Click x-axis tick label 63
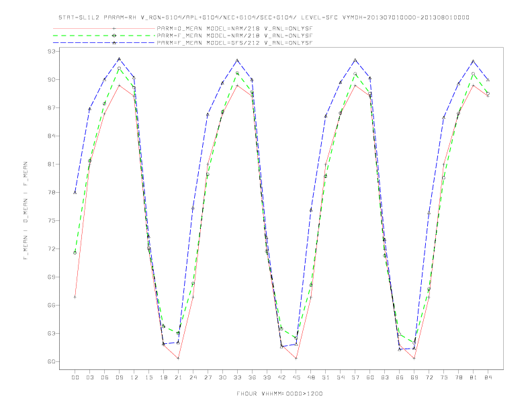 (385, 377)
